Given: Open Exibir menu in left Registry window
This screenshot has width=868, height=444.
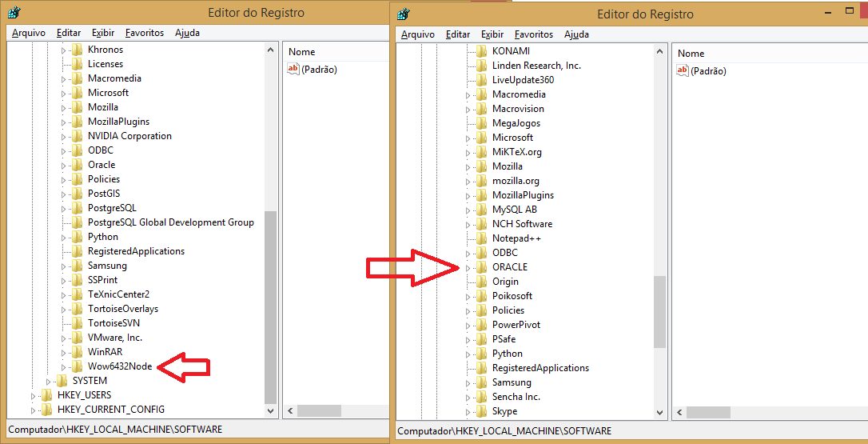Looking at the screenshot, I should pos(103,33).
